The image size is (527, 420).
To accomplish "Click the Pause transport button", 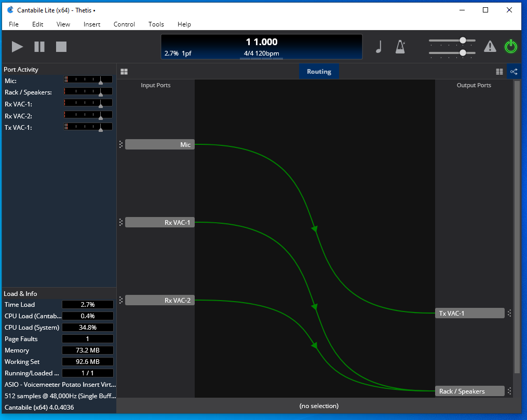I will point(39,47).
